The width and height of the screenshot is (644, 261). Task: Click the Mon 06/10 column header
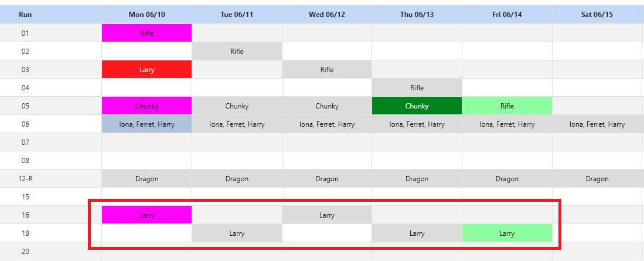[x=146, y=15]
